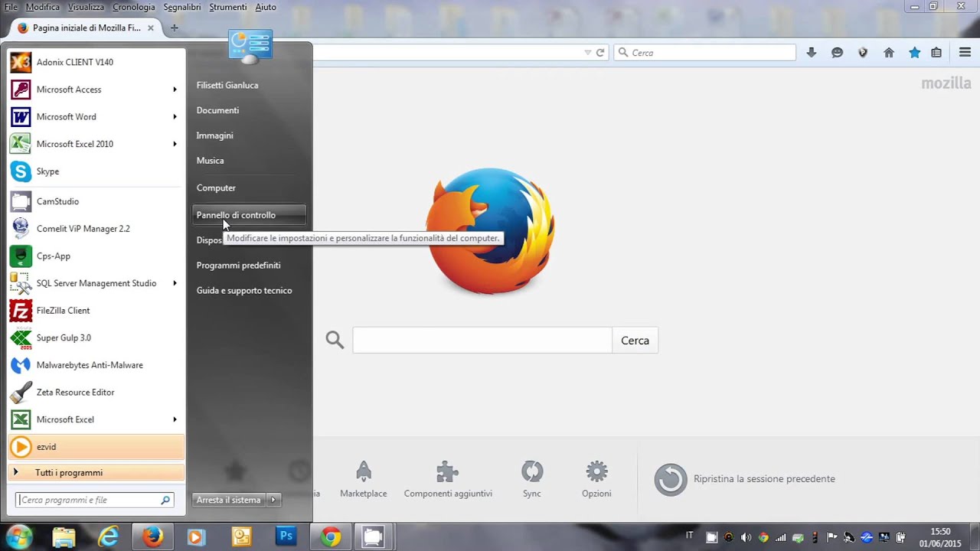Open Malwarebytes Anti-Malware
This screenshot has height=551, width=980.
[96, 365]
